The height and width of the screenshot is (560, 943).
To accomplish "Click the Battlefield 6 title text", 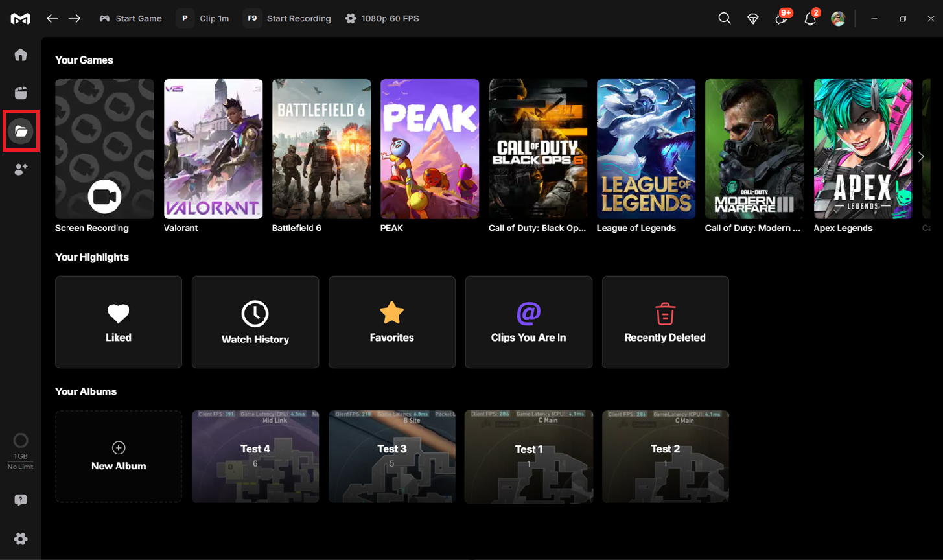I will (297, 228).
